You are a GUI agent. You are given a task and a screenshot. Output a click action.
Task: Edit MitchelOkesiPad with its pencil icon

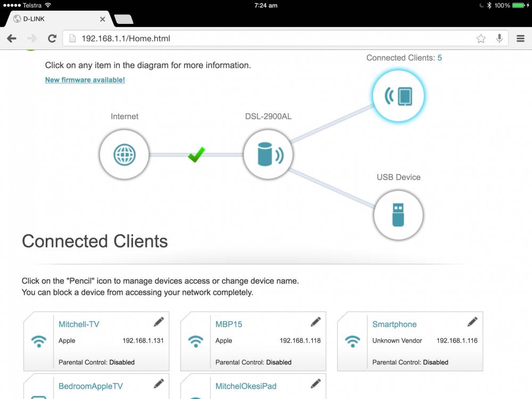tap(315, 384)
